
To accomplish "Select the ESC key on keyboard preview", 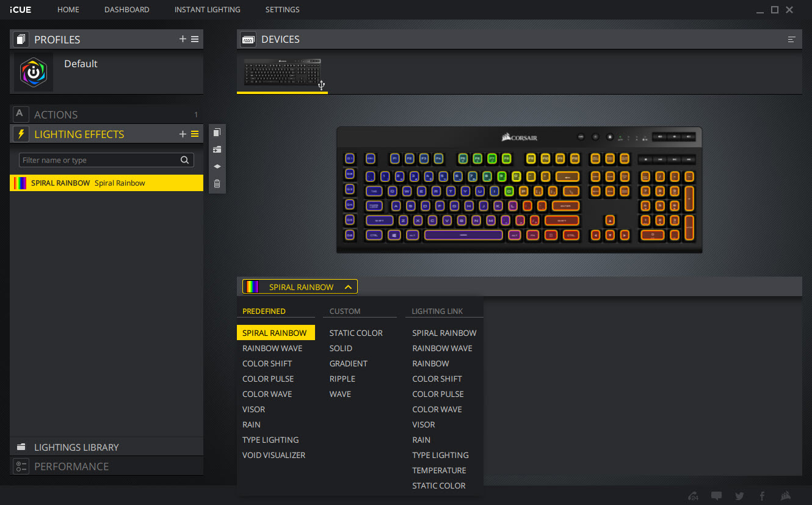I will tap(371, 158).
